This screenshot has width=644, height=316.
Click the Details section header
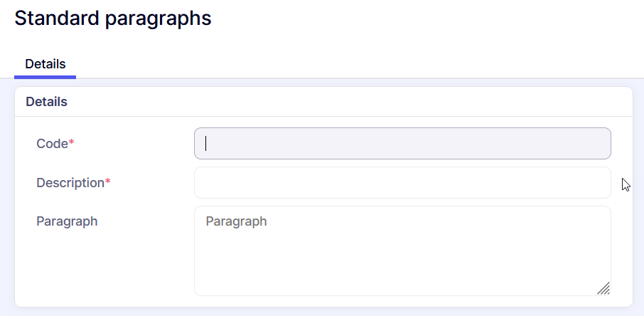46,102
